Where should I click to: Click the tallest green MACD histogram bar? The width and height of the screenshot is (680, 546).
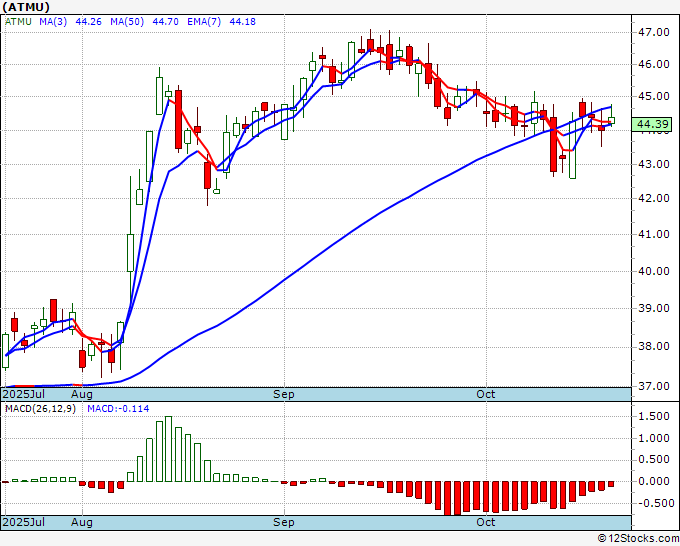pos(169,449)
